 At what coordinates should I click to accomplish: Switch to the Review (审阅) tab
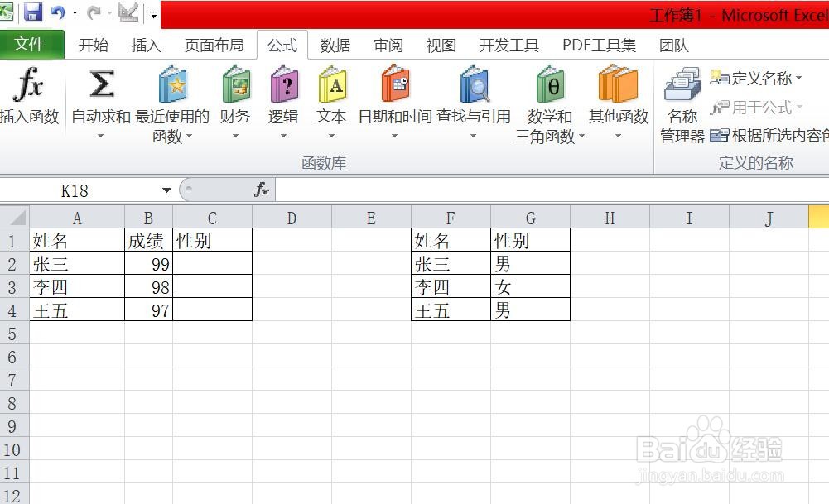coord(388,46)
